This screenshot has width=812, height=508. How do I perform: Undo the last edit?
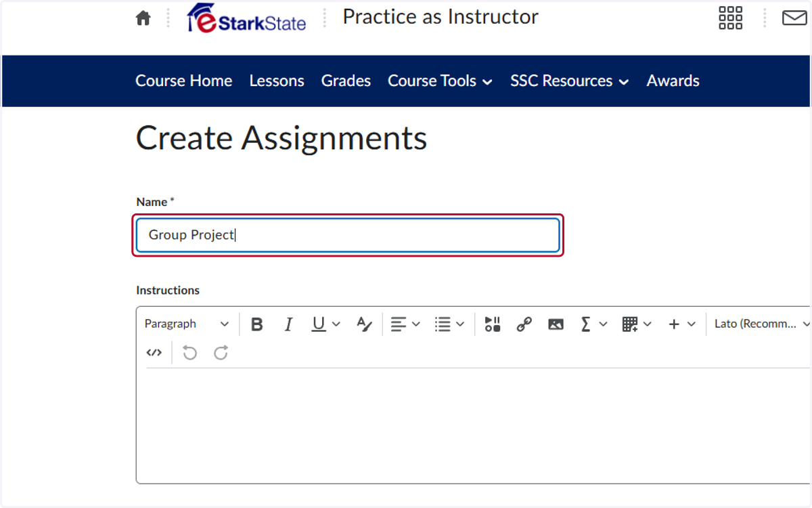tap(190, 353)
